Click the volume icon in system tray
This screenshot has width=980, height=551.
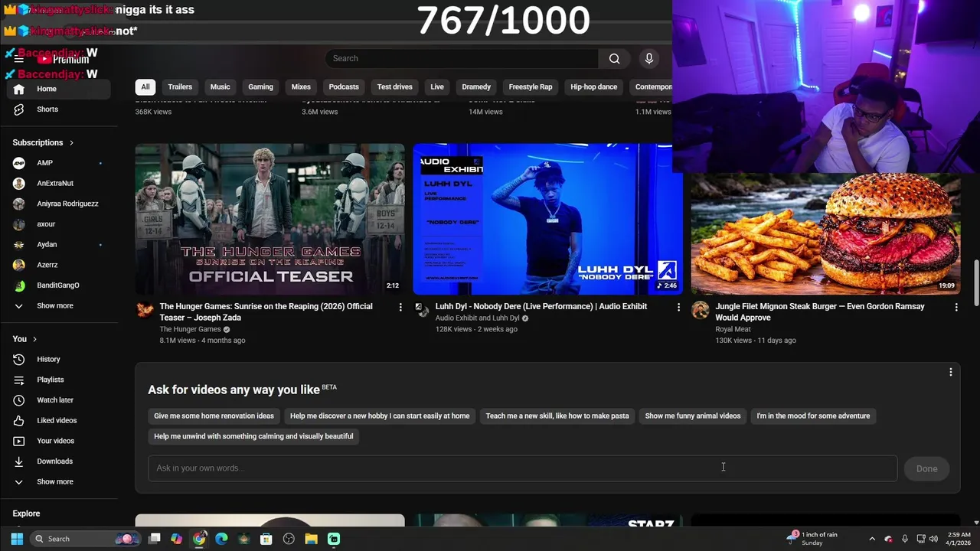coord(934,539)
